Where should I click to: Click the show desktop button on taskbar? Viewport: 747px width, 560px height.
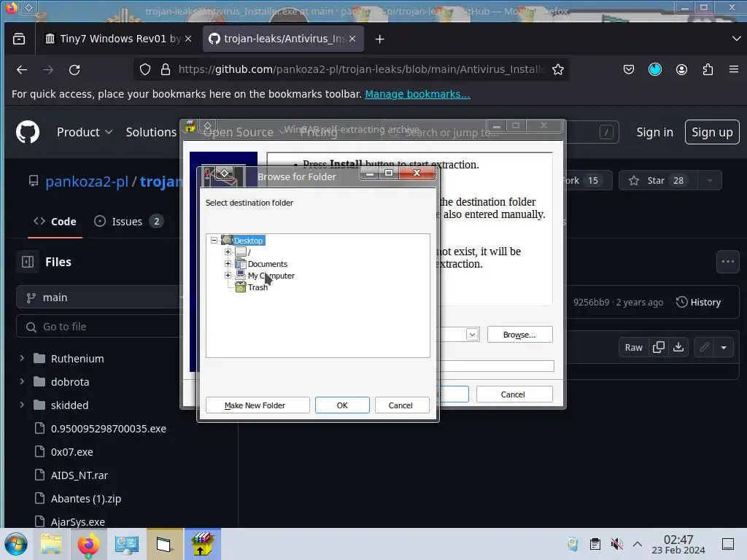(728, 544)
